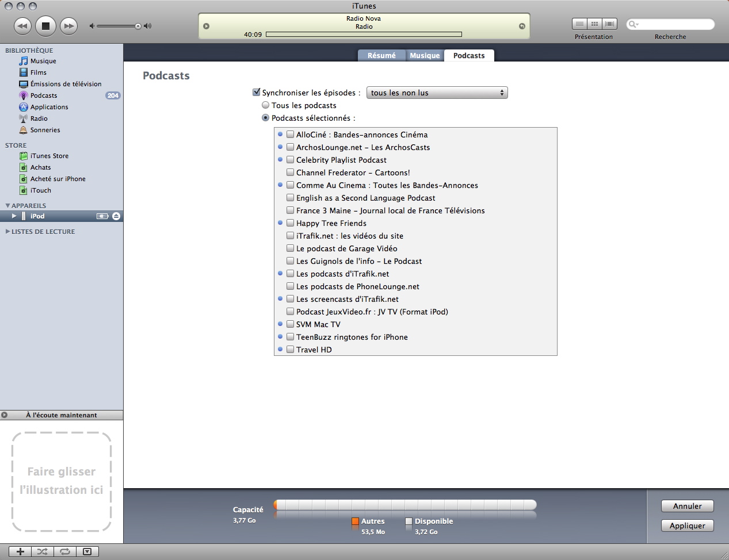Viewport: 729px width, 560px height.
Task: Check Comme Au Cinema podcast checkbox
Action: click(x=291, y=185)
